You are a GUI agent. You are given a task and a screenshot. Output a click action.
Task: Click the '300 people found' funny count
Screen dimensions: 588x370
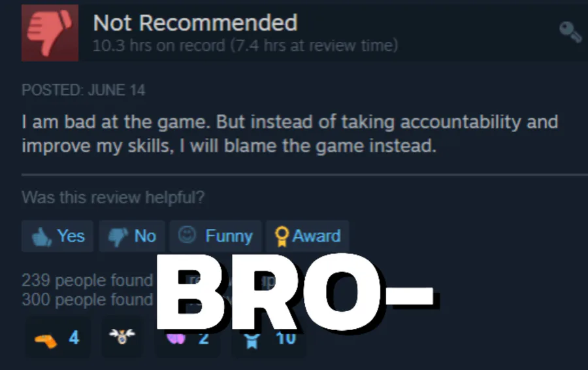click(x=87, y=299)
